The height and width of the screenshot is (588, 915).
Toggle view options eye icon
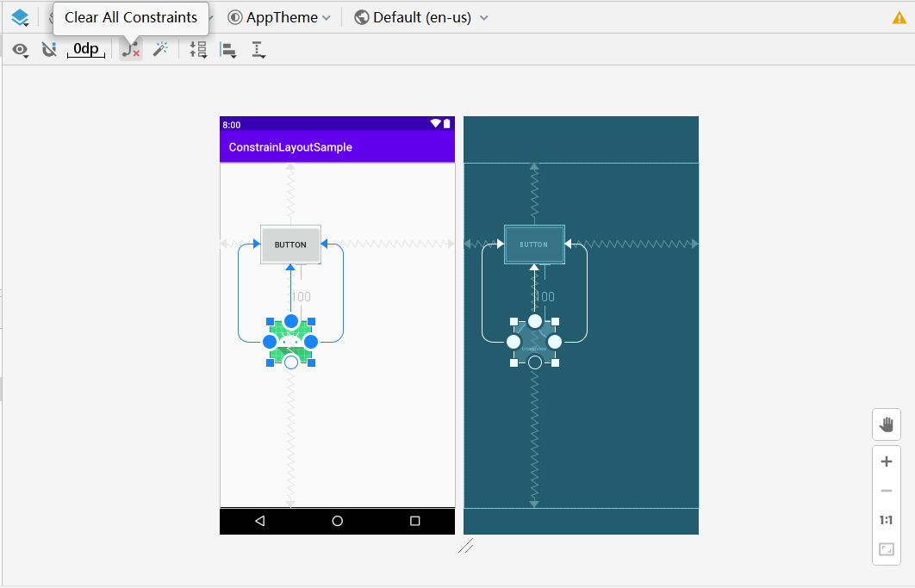[x=21, y=50]
